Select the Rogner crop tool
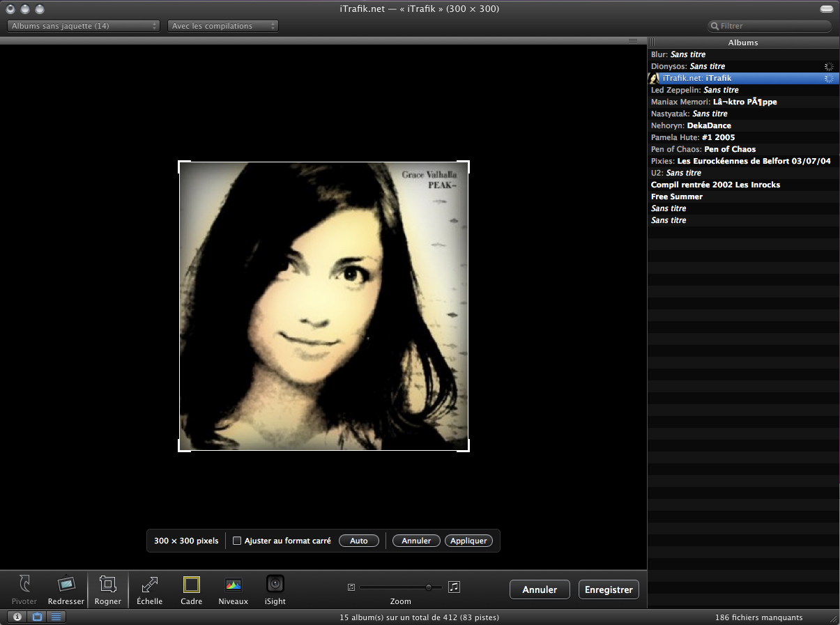The height and width of the screenshot is (625, 840). pyautogui.click(x=108, y=589)
